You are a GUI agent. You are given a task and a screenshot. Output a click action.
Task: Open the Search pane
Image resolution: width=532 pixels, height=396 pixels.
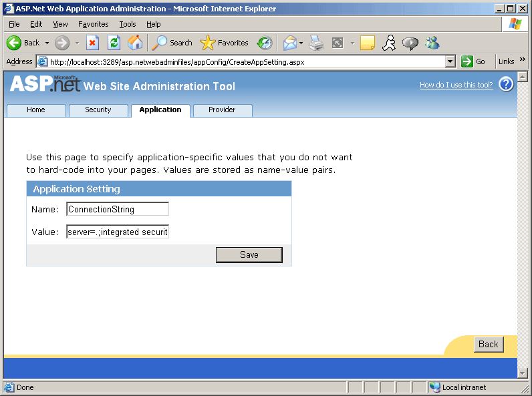(x=172, y=43)
